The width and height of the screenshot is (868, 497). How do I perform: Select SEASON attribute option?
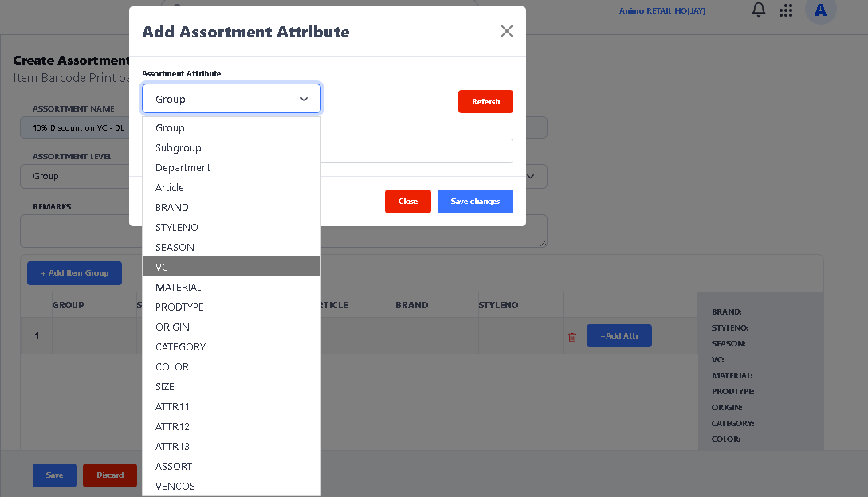pyautogui.click(x=231, y=247)
